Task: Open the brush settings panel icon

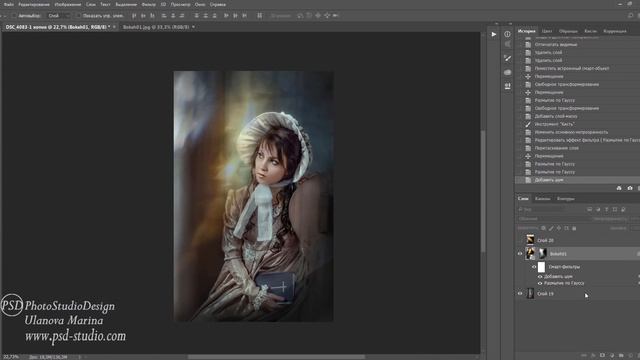Action: (507, 58)
